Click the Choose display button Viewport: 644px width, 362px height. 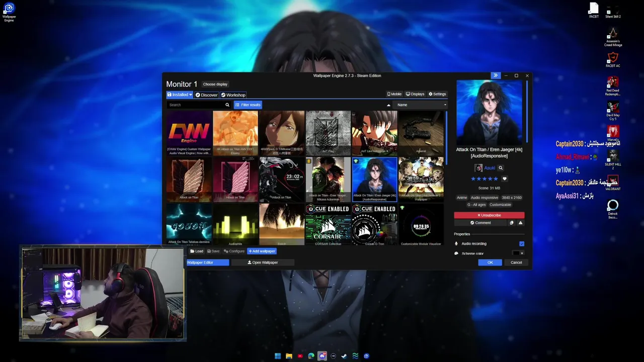point(215,84)
